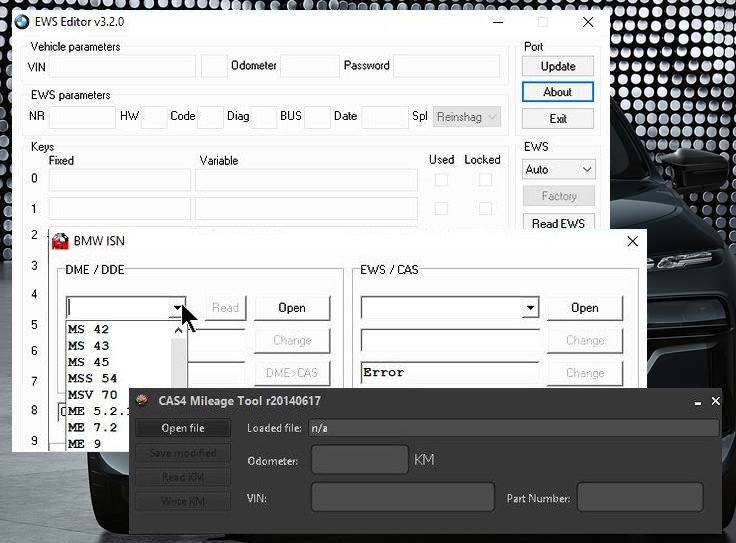This screenshot has width=736, height=543.
Task: Click the CAS4 Part Number field
Action: click(640, 497)
